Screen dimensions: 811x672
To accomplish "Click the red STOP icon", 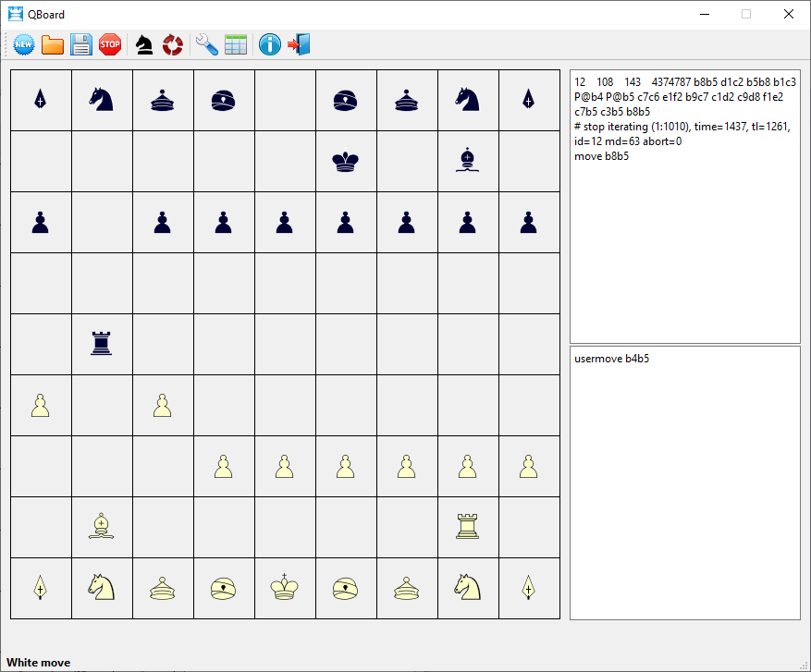I will coord(110,44).
